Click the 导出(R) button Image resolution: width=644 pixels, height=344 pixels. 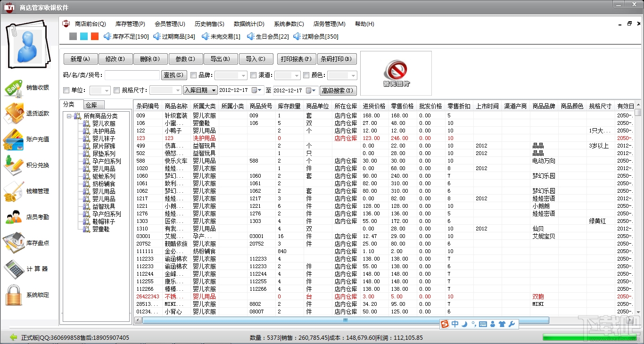pos(221,59)
